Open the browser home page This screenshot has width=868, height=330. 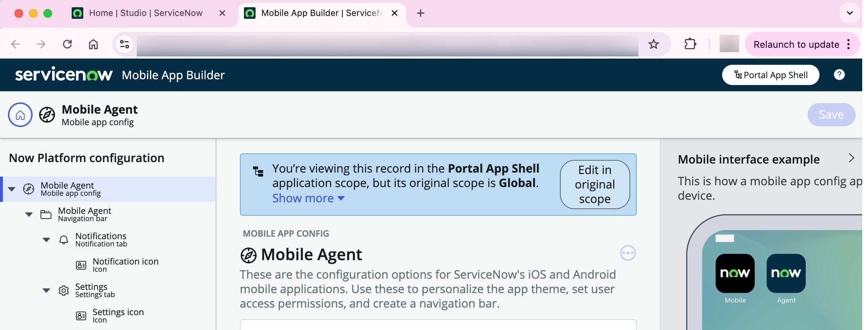93,44
